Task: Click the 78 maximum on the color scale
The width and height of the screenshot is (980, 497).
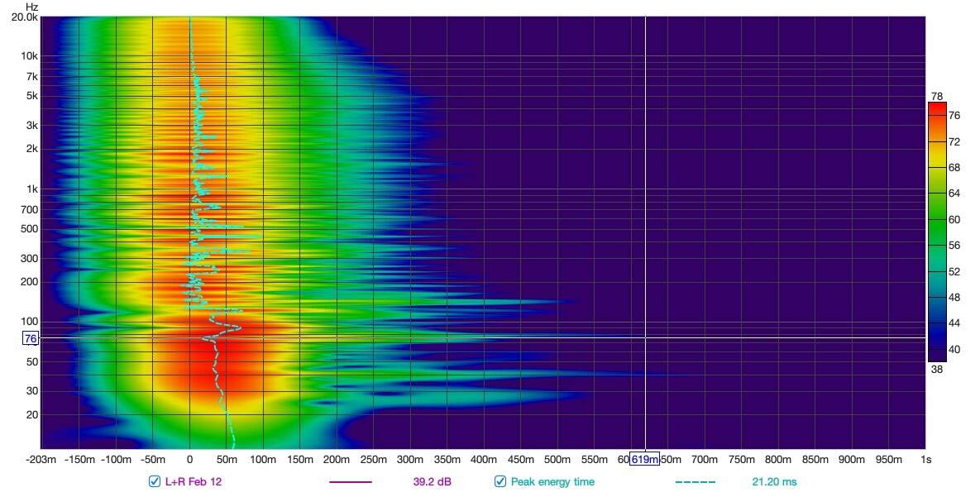Action: [936, 96]
